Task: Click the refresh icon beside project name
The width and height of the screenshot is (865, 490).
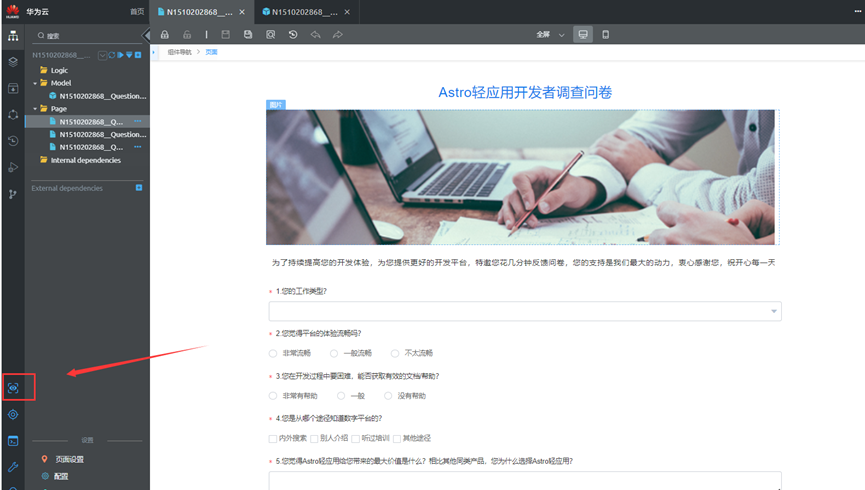Action: point(112,55)
